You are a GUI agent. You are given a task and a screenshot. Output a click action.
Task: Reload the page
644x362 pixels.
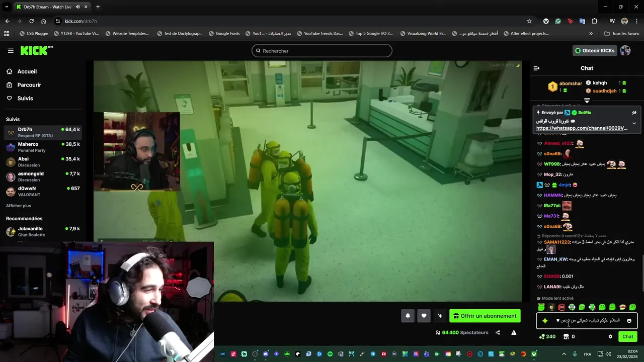tap(31, 21)
